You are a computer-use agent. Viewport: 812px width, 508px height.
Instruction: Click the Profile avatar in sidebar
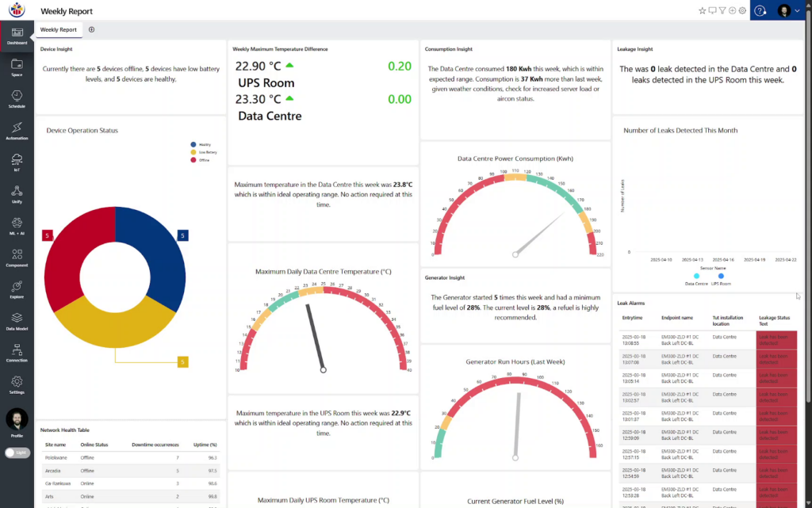17,420
